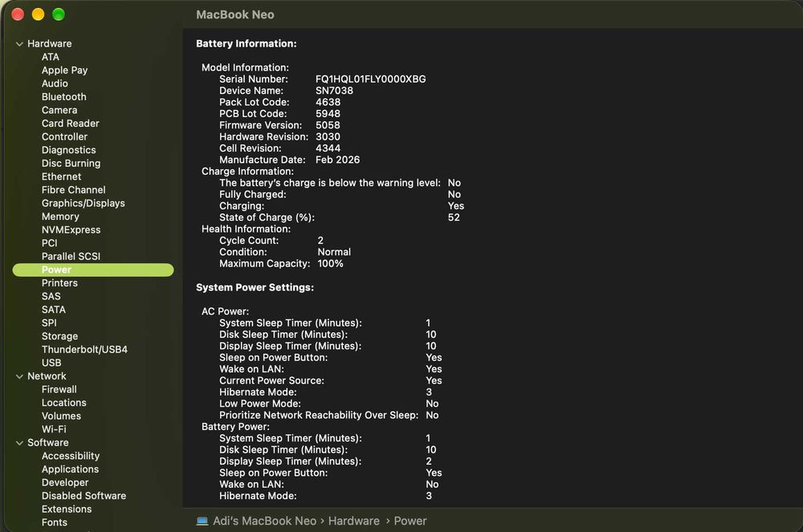Collapse the Software section chevron
This screenshot has height=532, width=803.
pyautogui.click(x=19, y=443)
